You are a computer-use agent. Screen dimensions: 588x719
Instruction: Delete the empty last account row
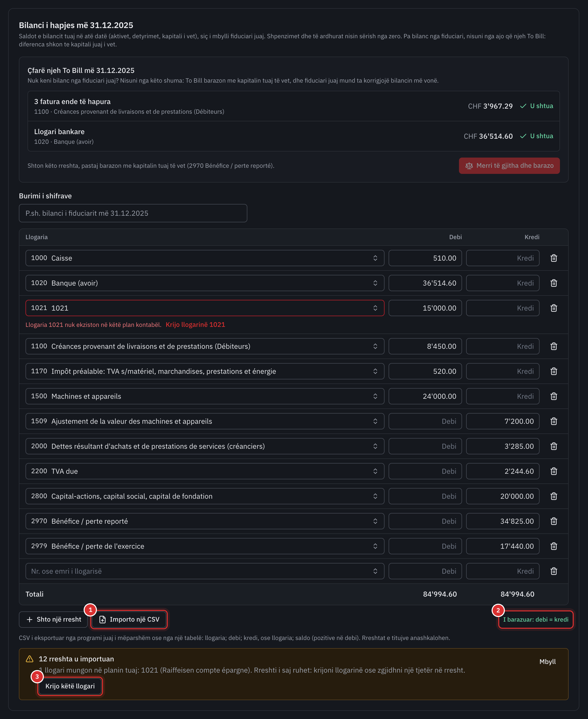554,571
